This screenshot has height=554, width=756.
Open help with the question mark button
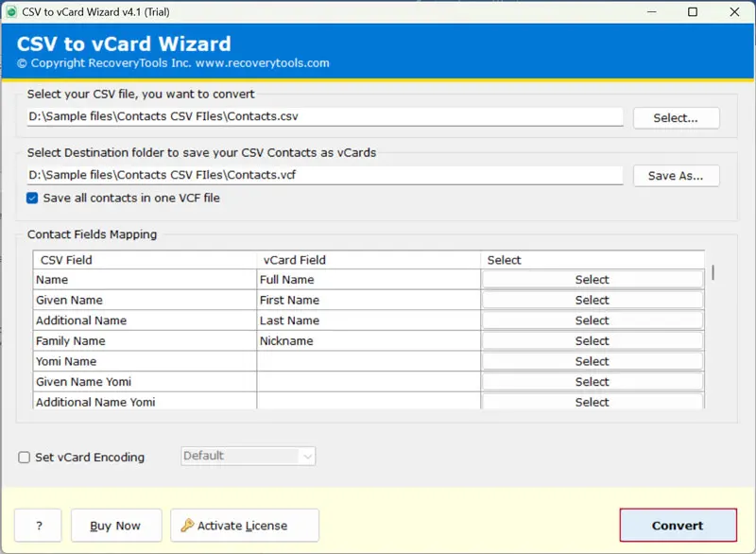pyautogui.click(x=38, y=526)
